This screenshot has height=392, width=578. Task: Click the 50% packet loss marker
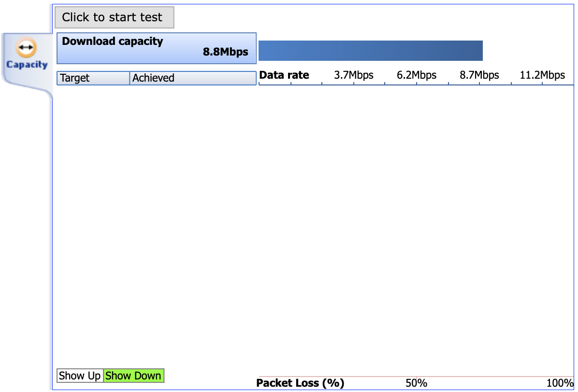pos(417,383)
